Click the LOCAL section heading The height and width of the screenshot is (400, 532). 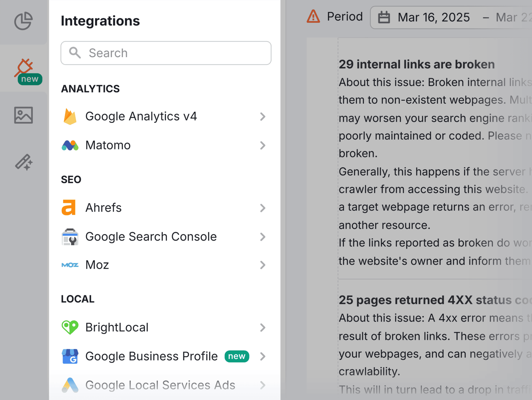pos(78,299)
